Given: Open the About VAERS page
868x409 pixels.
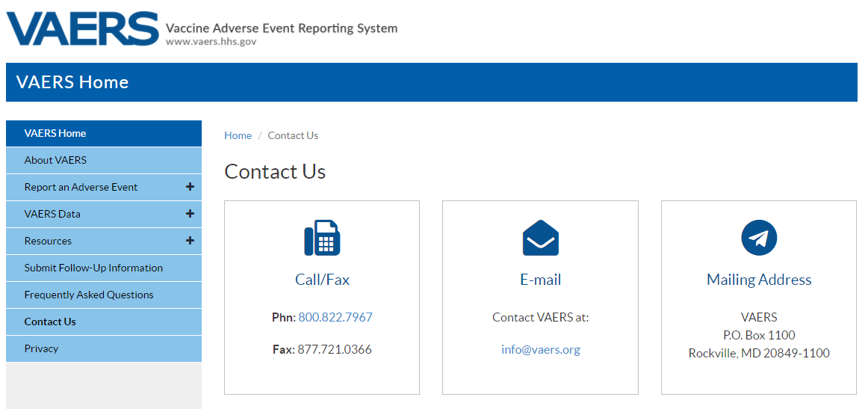Looking at the screenshot, I should tap(104, 160).
